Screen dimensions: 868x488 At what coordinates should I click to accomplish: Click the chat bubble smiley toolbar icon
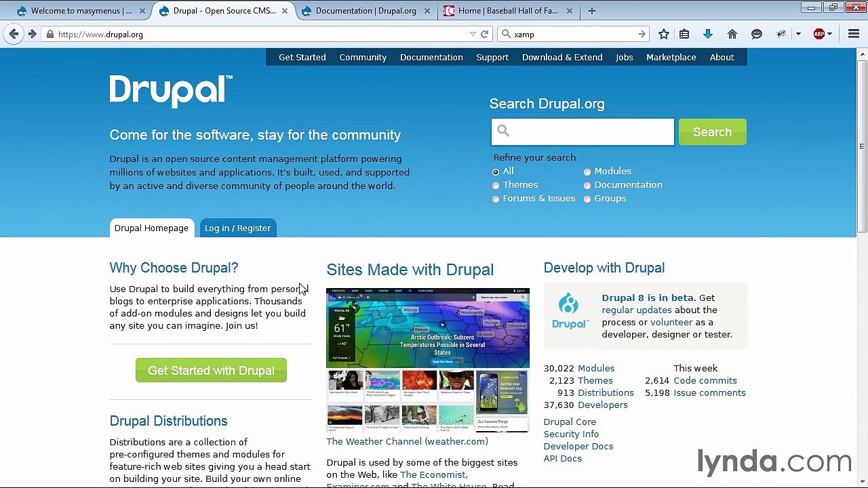pos(757,34)
